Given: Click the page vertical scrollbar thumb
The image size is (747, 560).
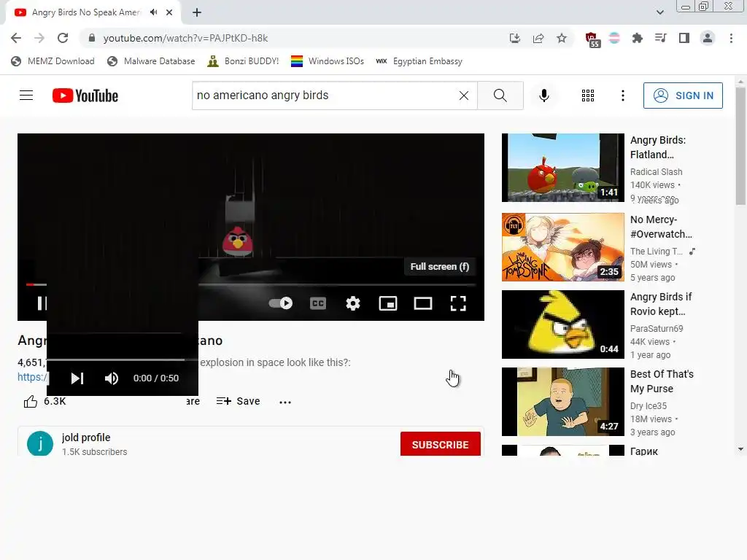Looking at the screenshot, I should pyautogui.click(x=740, y=146).
